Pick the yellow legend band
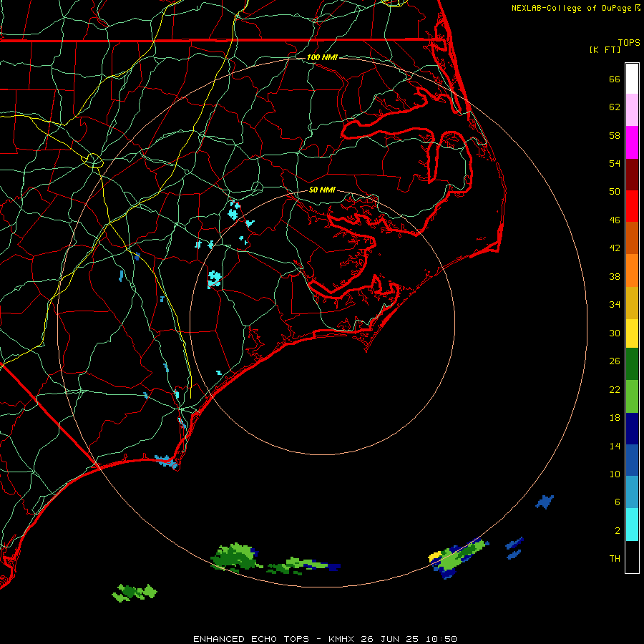Screen dimensions: 644x644 click(632, 333)
